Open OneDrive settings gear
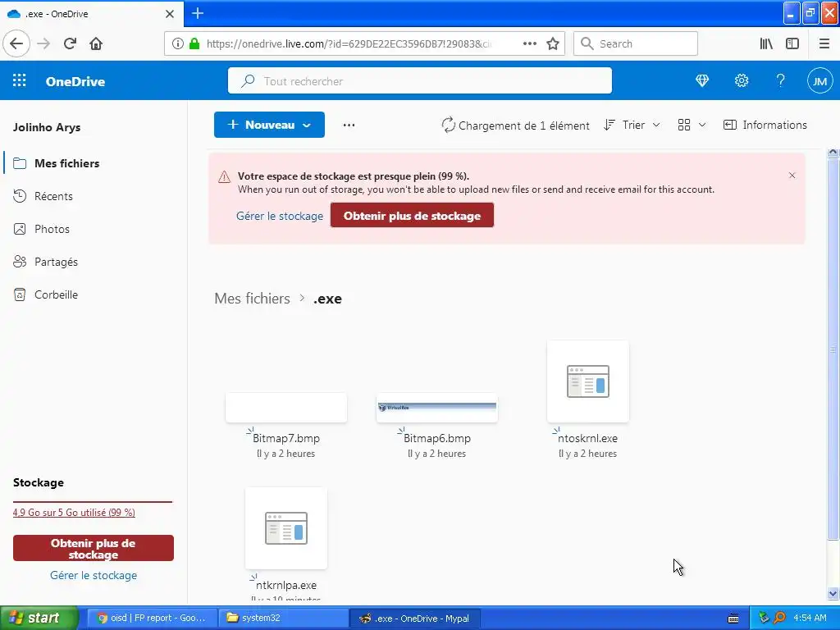 click(742, 81)
